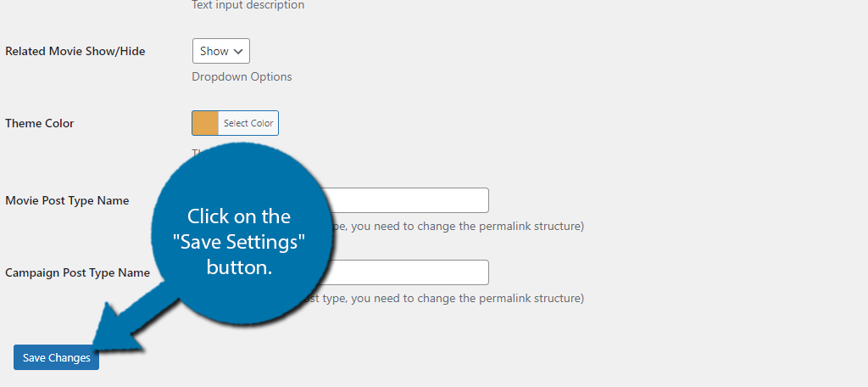868x387 pixels.
Task: Click the Dropdown Options description text
Action: [242, 76]
